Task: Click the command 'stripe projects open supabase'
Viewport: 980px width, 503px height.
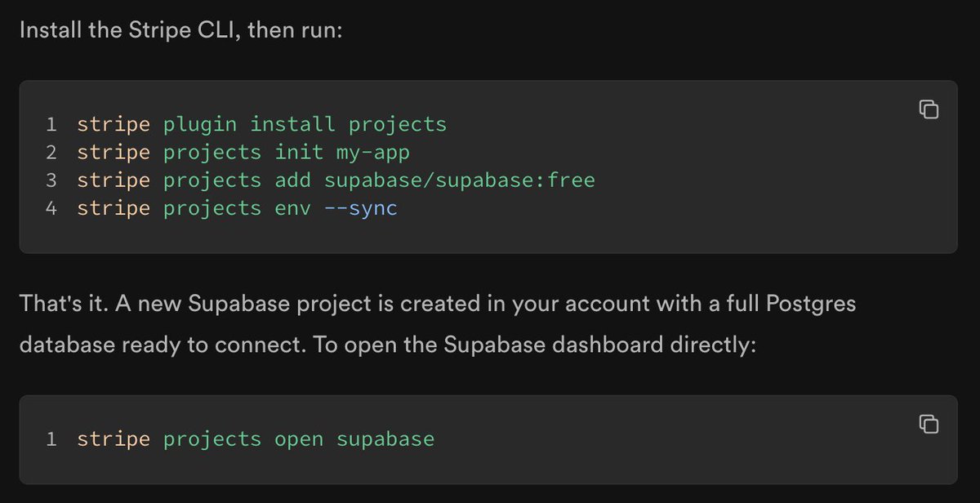Action: click(x=256, y=439)
